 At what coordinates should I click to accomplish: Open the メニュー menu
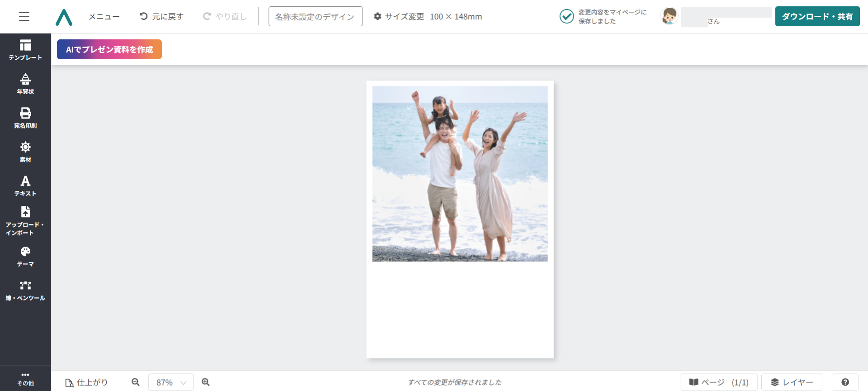tap(104, 17)
